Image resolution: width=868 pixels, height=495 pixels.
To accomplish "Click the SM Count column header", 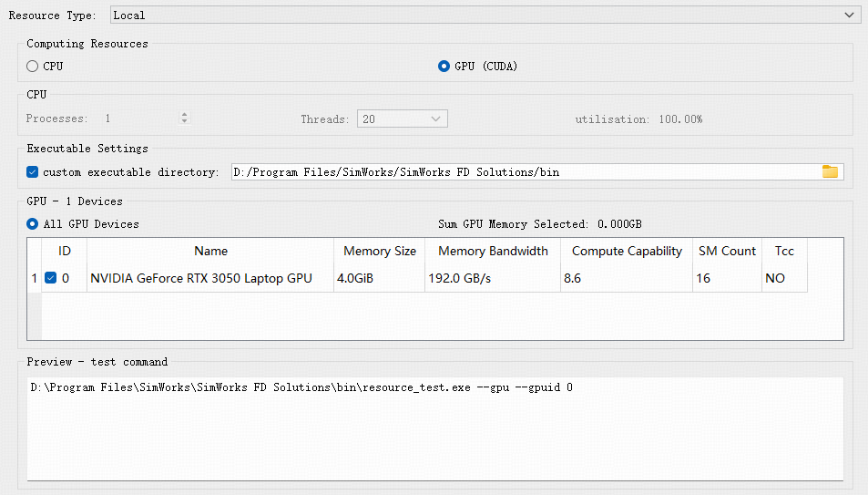I will point(727,252).
